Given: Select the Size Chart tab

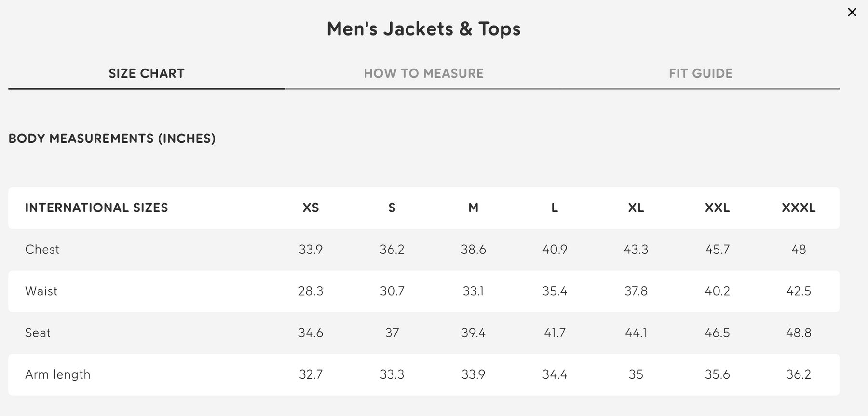Looking at the screenshot, I should click(x=147, y=73).
